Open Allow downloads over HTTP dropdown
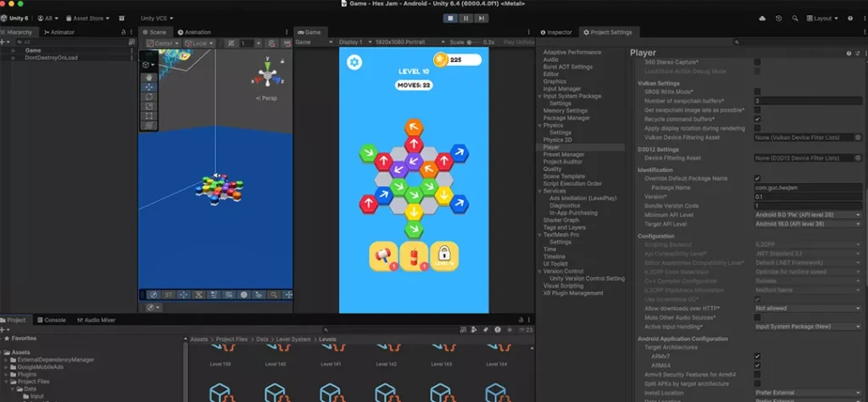Screen dimensions: 868x402 click(808, 309)
